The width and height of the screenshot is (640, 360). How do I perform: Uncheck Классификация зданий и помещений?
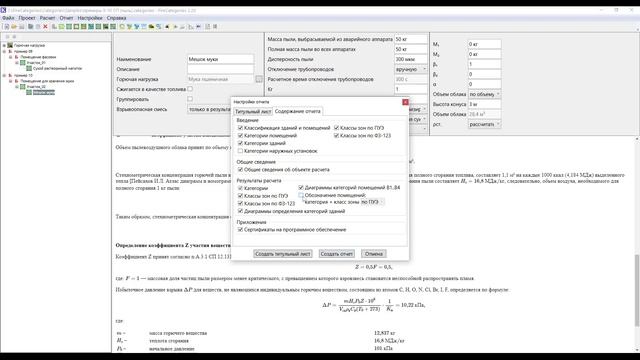tap(240, 128)
